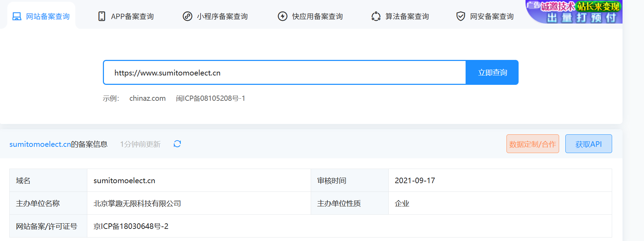The width and height of the screenshot is (644, 241).
Task: Select the sumitomoelect.cn domain cell value
Action: (124, 180)
